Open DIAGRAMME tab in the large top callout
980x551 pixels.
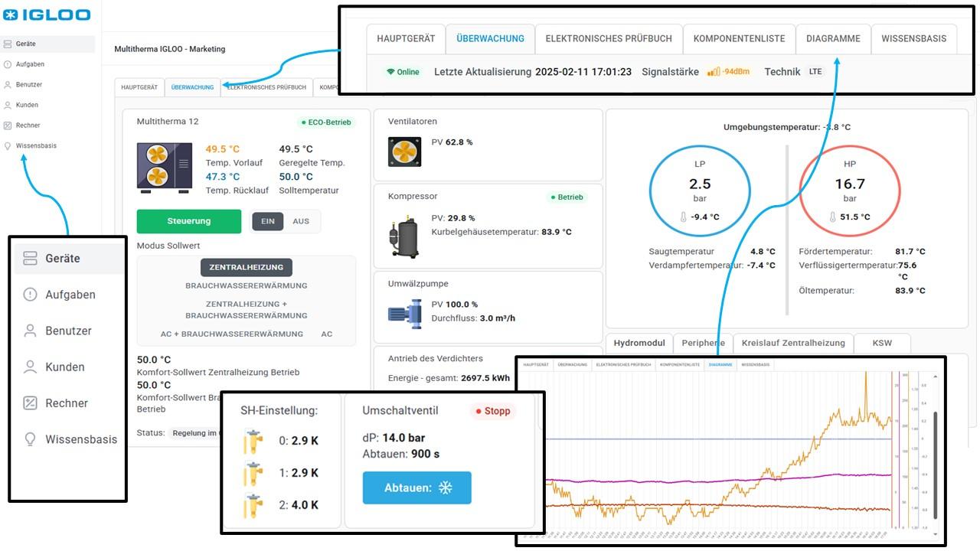click(833, 38)
